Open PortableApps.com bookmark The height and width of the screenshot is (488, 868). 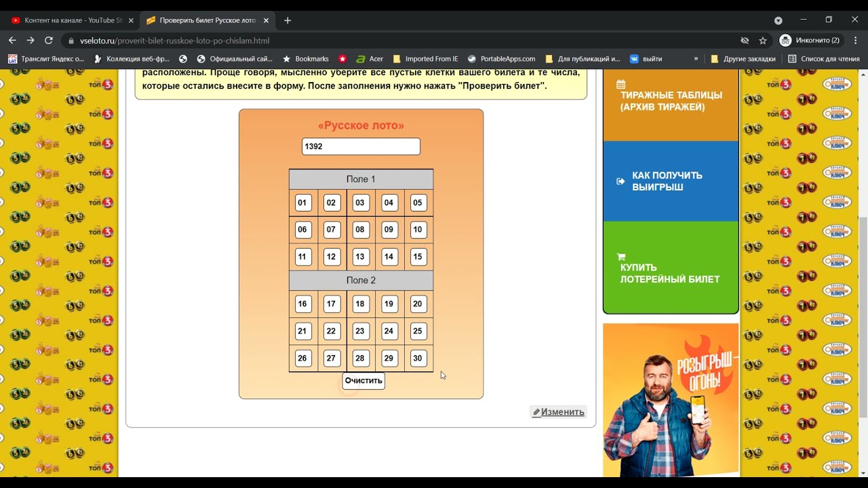click(501, 59)
